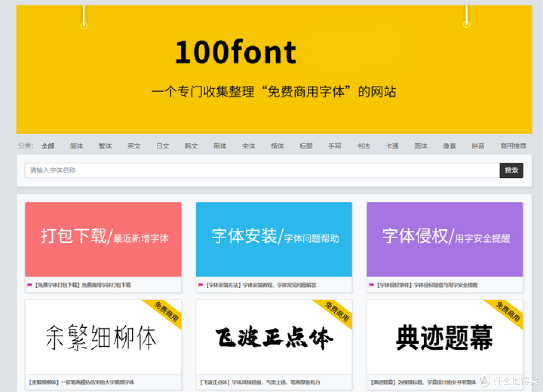Click the banner slogan 免费商用字体 text

point(306,92)
